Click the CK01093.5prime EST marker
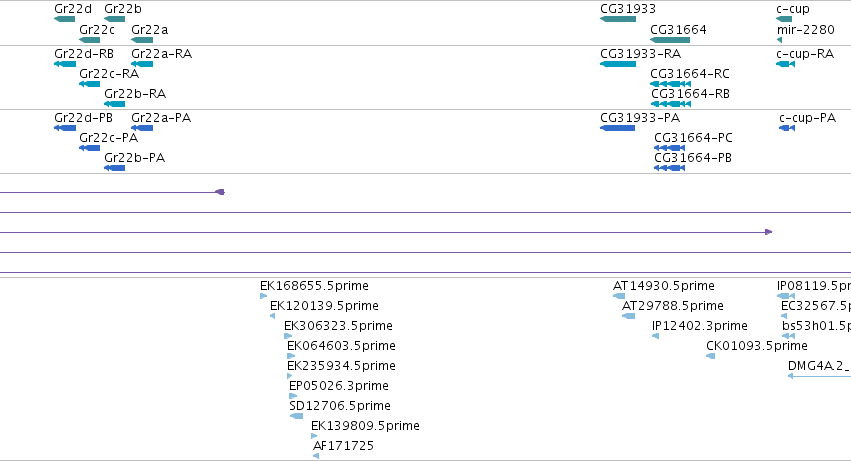851x461 pixels. point(710,356)
